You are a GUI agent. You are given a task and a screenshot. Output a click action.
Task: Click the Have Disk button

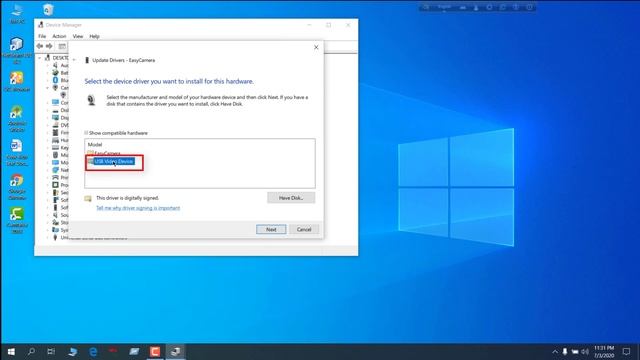point(291,198)
